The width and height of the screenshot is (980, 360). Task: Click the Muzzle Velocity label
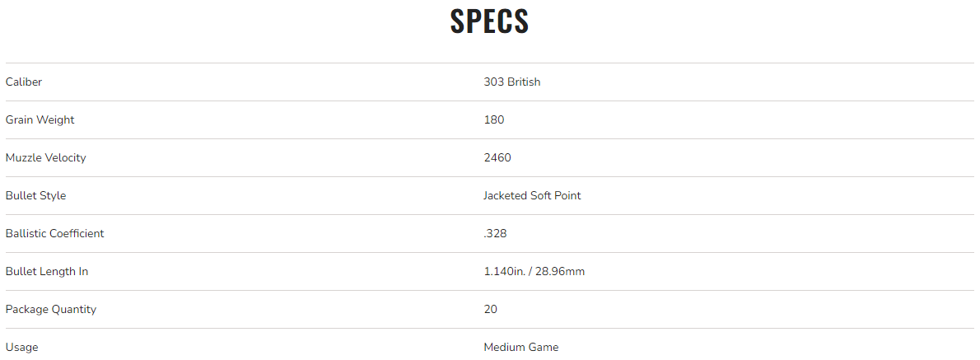(x=45, y=157)
